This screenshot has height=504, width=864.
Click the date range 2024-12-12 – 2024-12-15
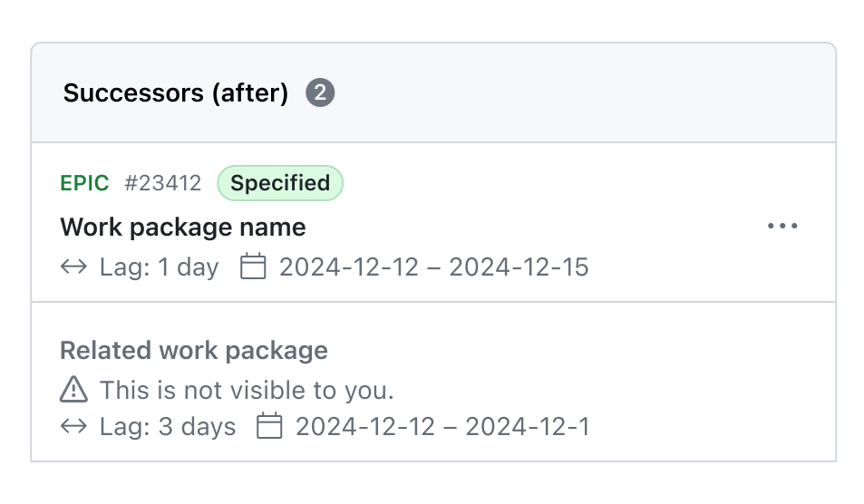coord(433,267)
